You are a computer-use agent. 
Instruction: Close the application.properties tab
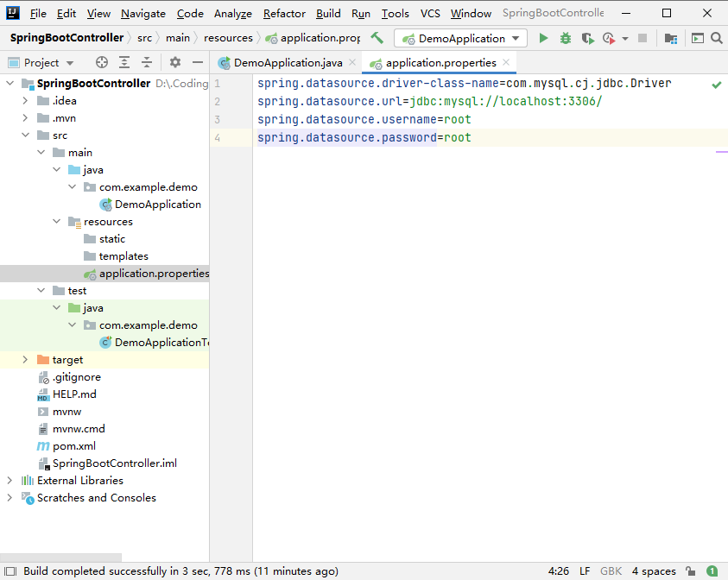tap(506, 62)
